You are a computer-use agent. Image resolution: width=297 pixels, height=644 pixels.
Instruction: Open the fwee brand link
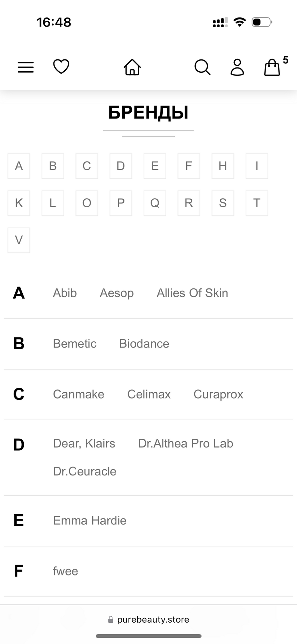tap(65, 571)
